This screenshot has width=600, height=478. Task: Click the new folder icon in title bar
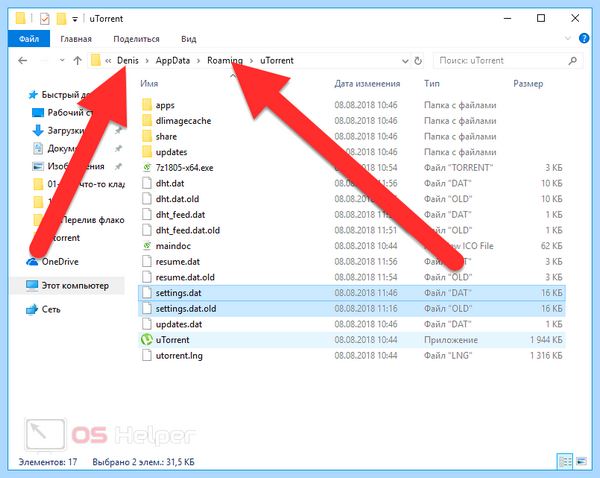pos(61,18)
